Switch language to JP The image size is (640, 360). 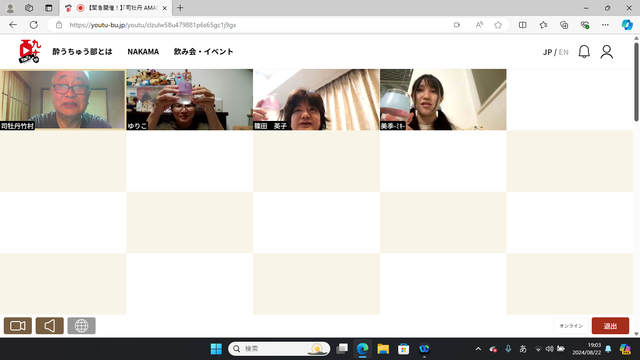(x=547, y=52)
